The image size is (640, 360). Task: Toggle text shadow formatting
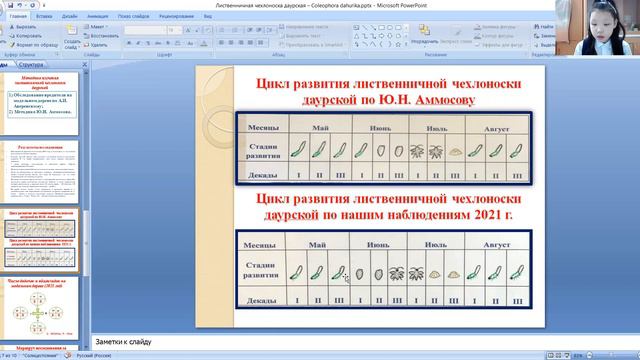point(168,43)
